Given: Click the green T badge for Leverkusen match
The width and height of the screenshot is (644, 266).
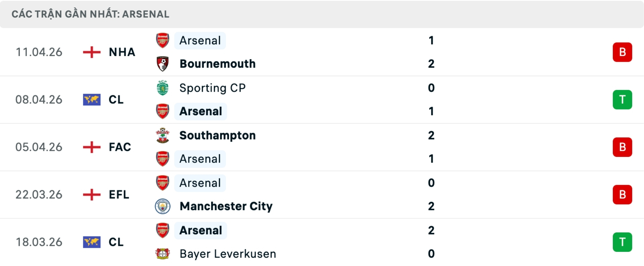Looking at the screenshot, I should coord(622,242).
